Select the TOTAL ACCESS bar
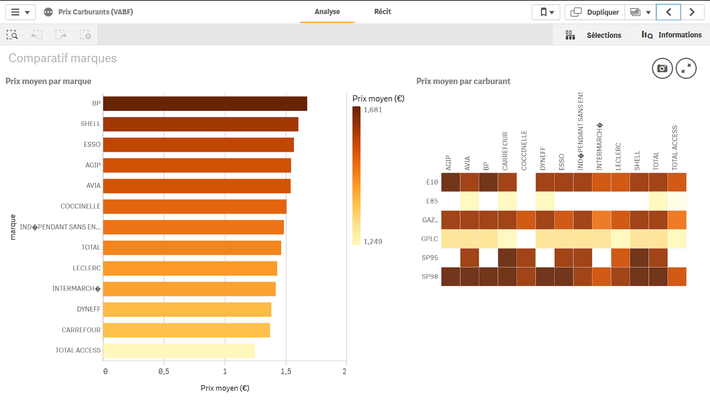 pyautogui.click(x=179, y=351)
